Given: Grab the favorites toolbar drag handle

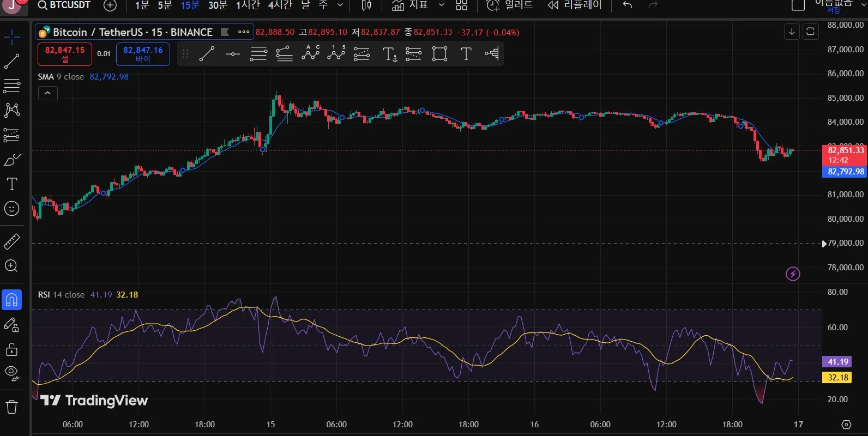Looking at the screenshot, I should [x=185, y=53].
